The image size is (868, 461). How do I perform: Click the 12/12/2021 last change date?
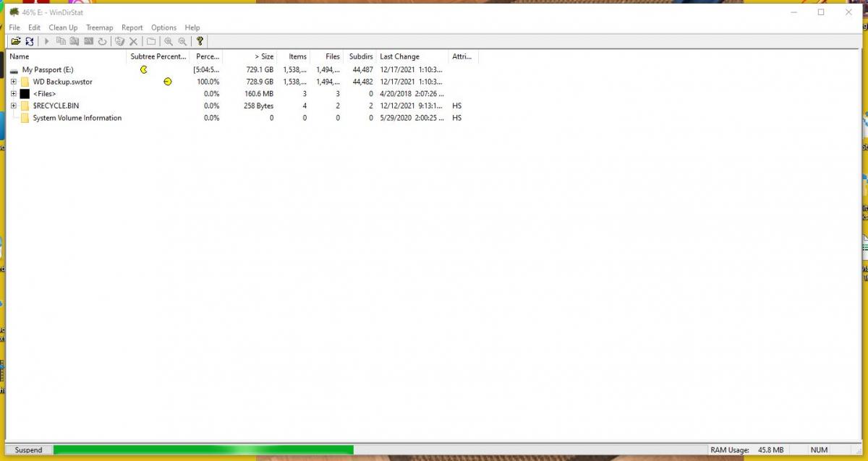click(x=412, y=105)
